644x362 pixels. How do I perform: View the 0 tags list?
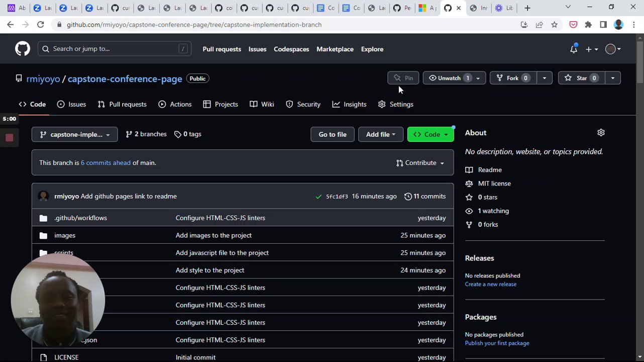point(188,134)
